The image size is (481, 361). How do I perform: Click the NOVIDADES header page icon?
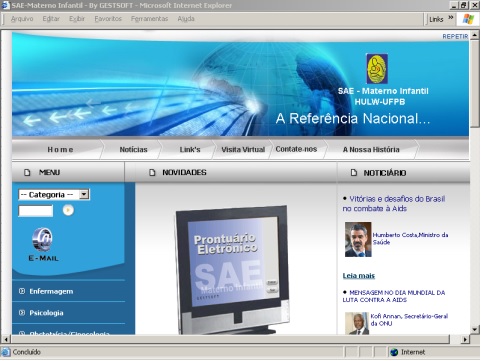(152, 172)
